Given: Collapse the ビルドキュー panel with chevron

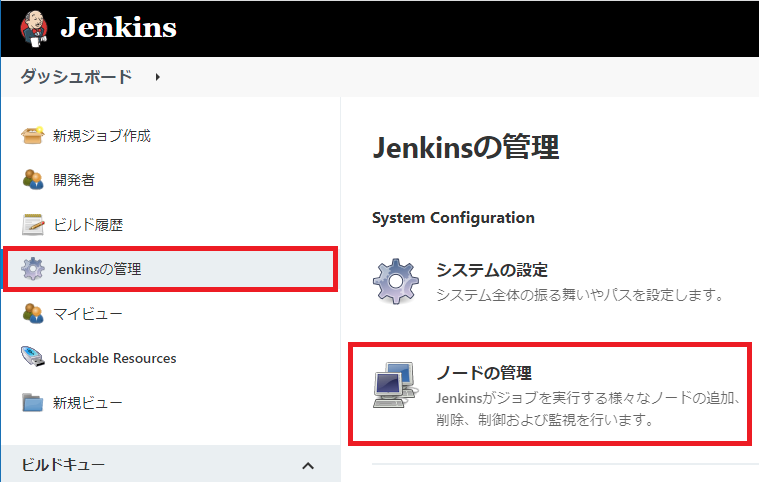Looking at the screenshot, I should pos(308,466).
